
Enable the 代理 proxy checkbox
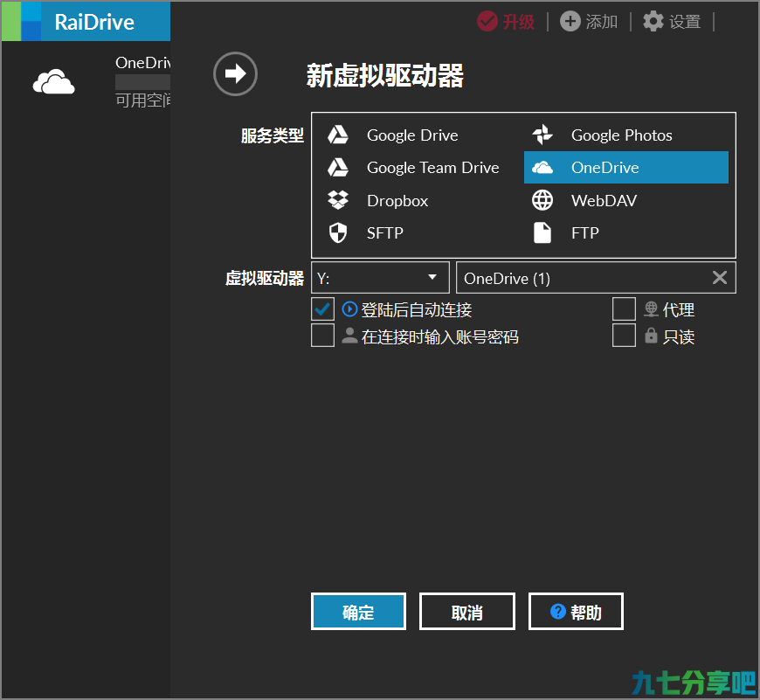click(x=625, y=309)
